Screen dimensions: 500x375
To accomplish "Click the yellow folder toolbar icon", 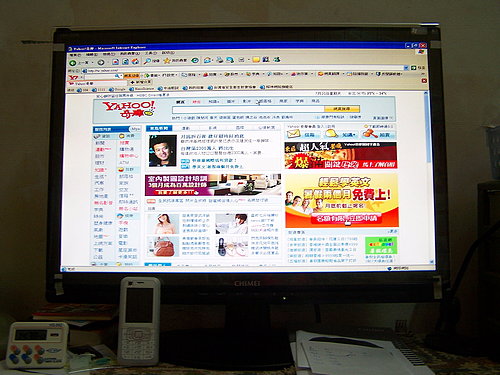I will coord(256,60).
